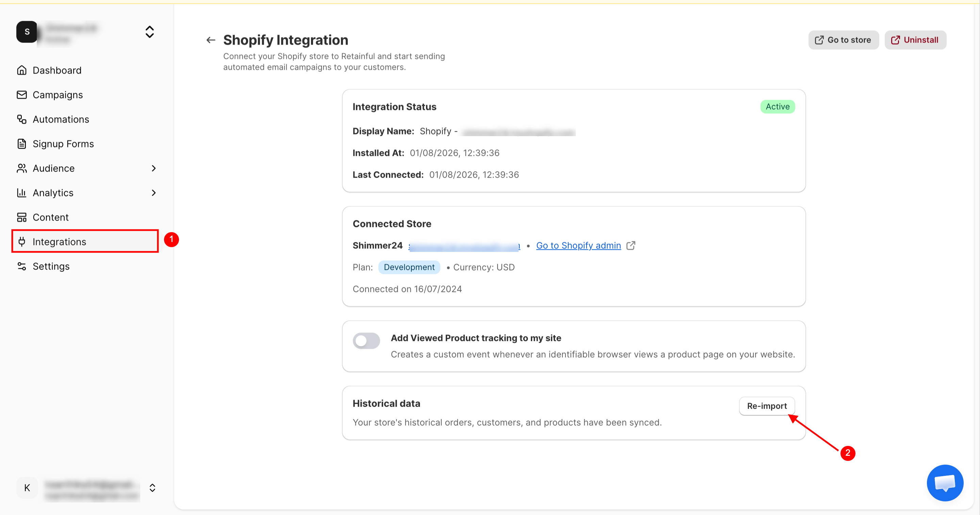Screen dimensions: 980x515
Task: Click the K user avatar
Action: click(27, 488)
